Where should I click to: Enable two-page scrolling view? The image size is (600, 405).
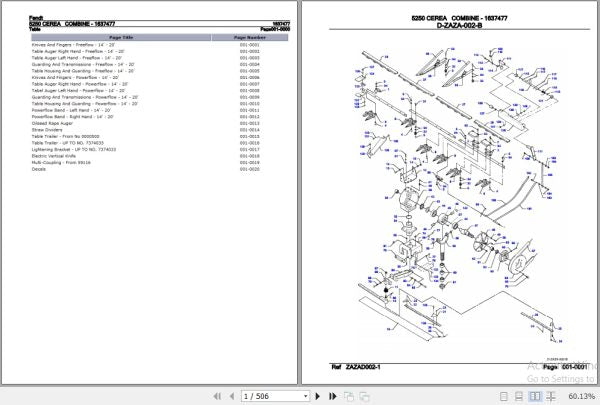pyautogui.click(x=551, y=397)
